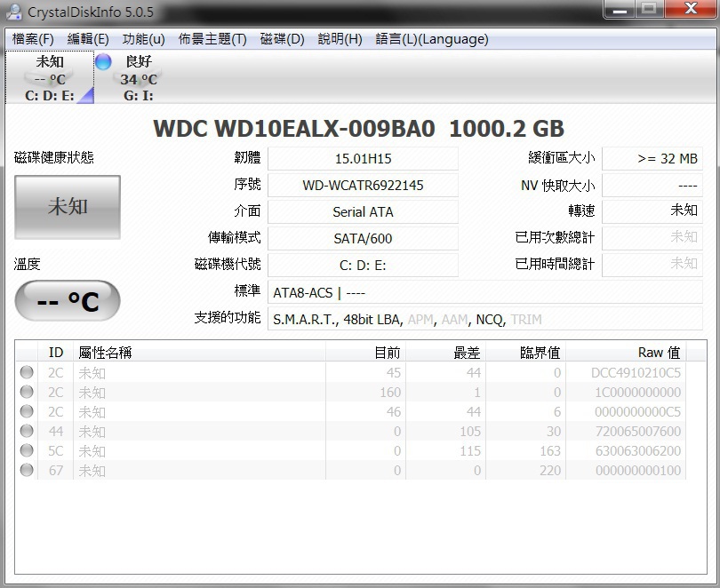Image resolution: width=720 pixels, height=588 pixels.
Task: Click the 臨界值 column header
Action: click(525, 353)
